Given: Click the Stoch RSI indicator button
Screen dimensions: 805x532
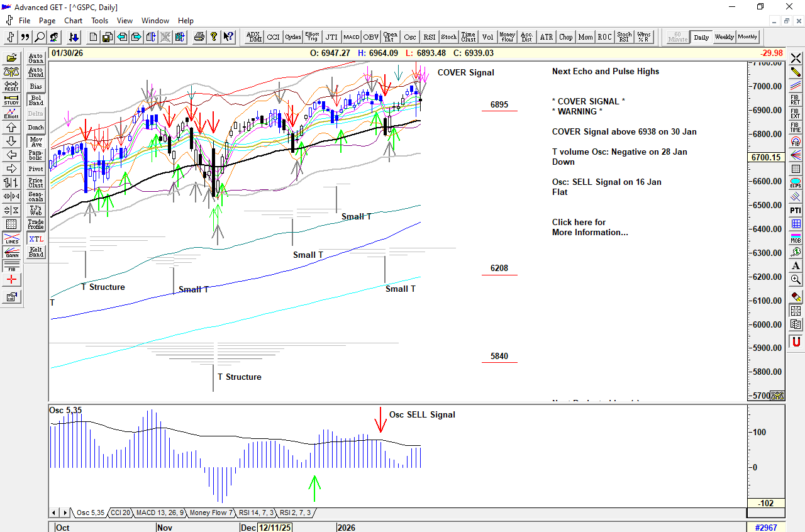Looking at the screenshot, I should (x=624, y=37).
